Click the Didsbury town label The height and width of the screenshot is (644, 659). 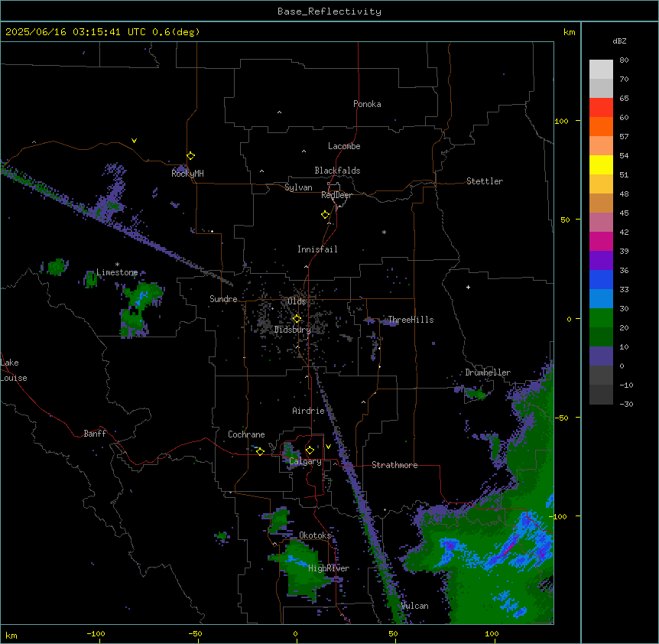292,330
